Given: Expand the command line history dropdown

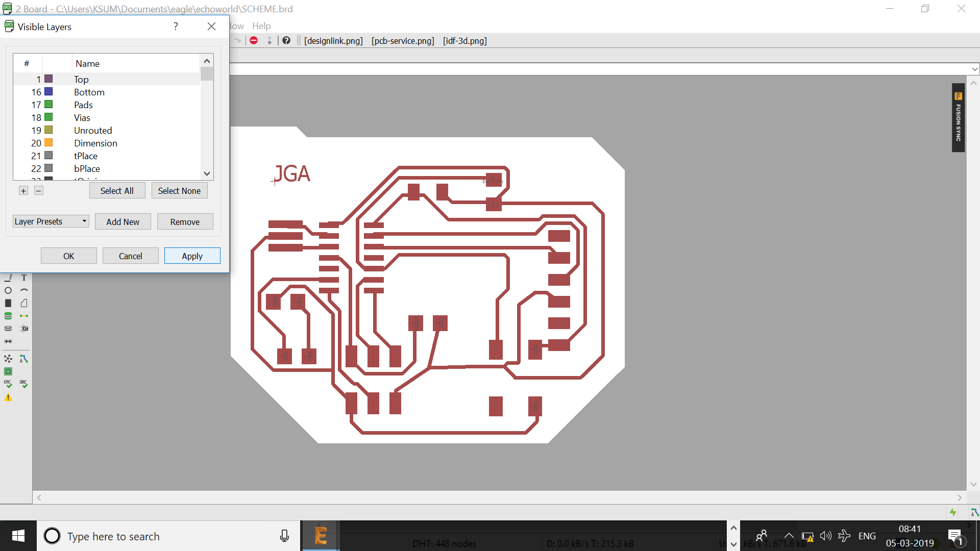Looking at the screenshot, I should 974,69.
